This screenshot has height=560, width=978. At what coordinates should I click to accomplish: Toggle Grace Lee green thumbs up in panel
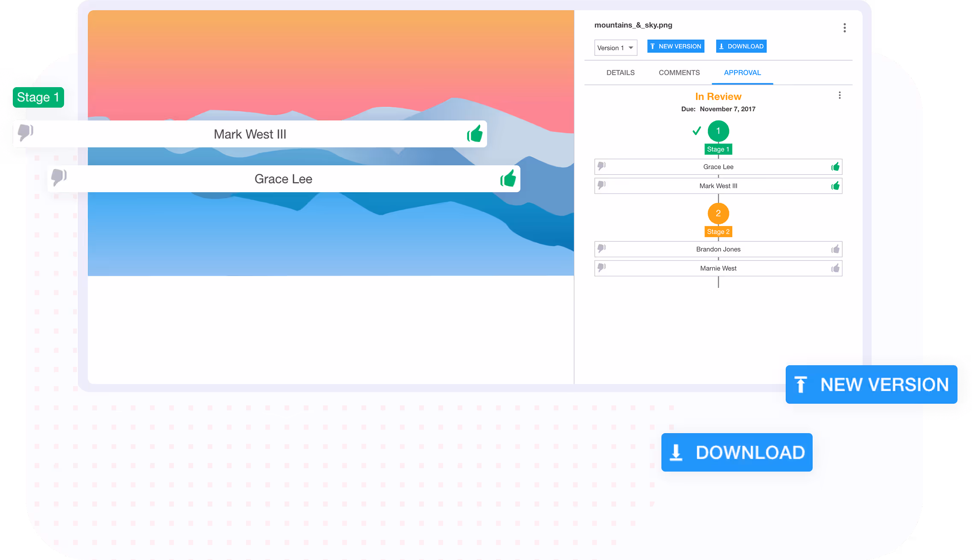tap(835, 167)
